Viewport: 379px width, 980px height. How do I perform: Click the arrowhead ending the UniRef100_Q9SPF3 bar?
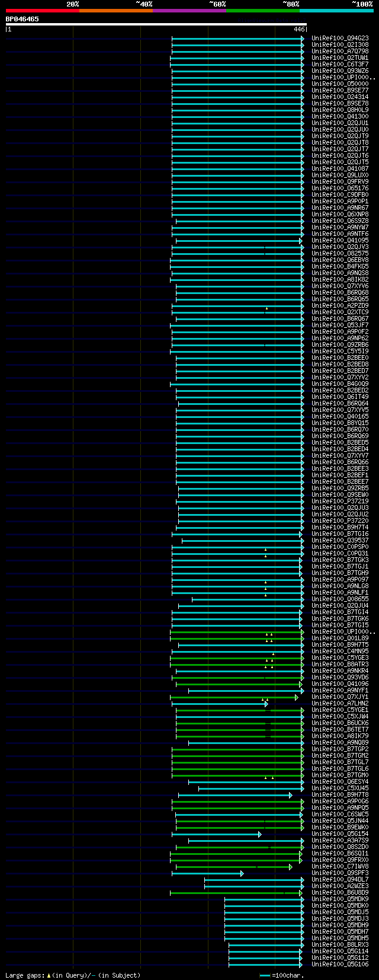pyautogui.click(x=242, y=873)
